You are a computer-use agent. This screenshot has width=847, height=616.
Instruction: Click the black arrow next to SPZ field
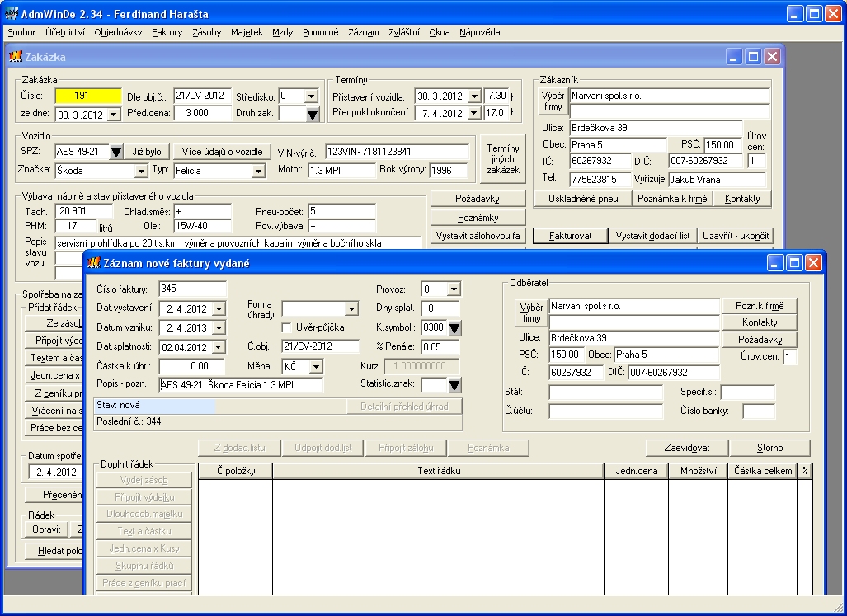point(116,152)
